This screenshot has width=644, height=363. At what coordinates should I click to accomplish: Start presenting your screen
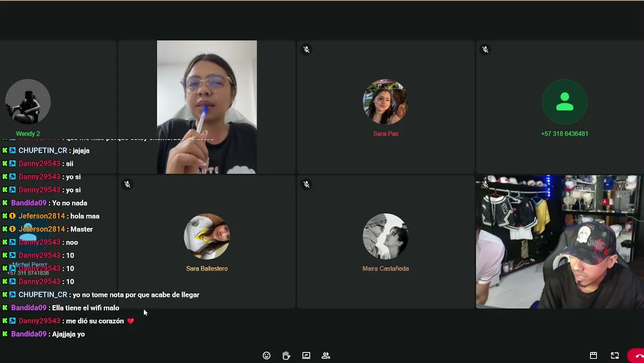(306, 355)
